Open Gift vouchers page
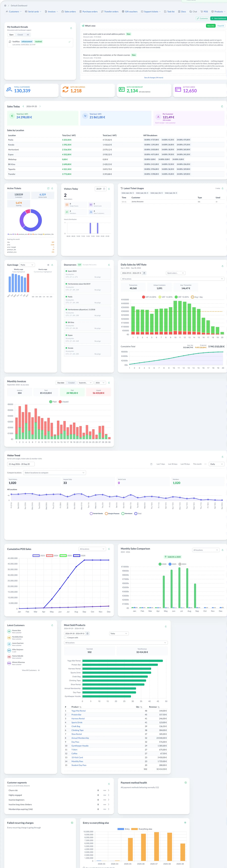This screenshot has width=227, height=868. pos(130,11)
